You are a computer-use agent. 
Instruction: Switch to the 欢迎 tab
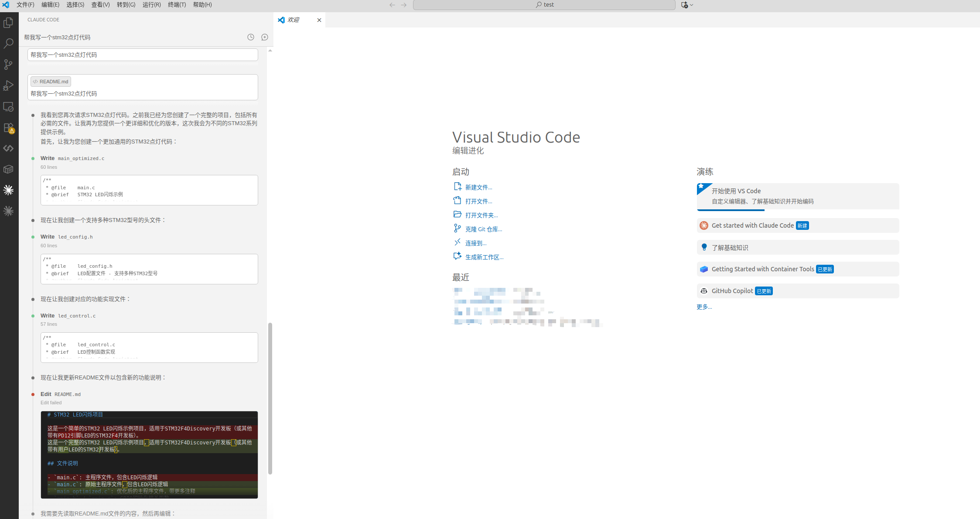point(294,20)
